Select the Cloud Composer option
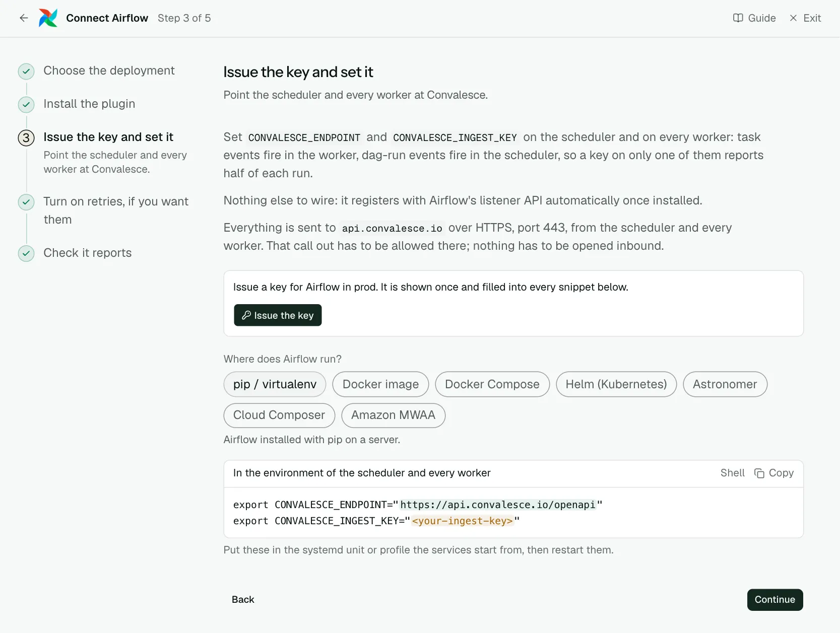 tap(279, 415)
